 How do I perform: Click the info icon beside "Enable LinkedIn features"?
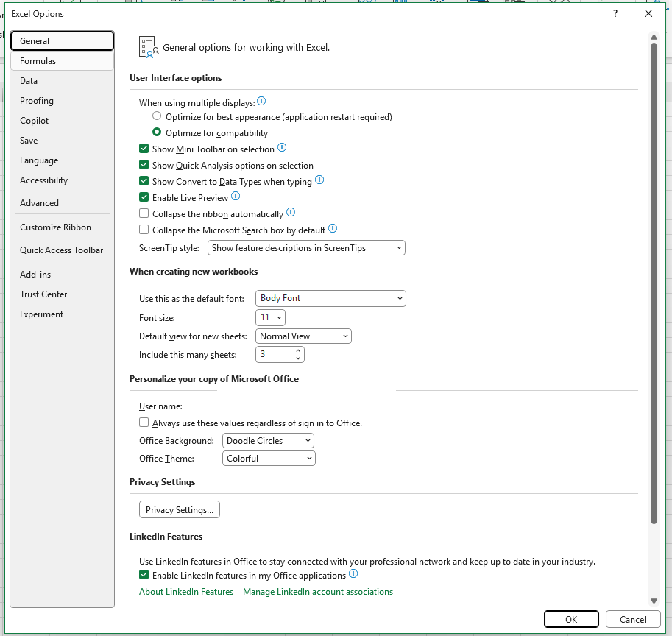coord(353,573)
